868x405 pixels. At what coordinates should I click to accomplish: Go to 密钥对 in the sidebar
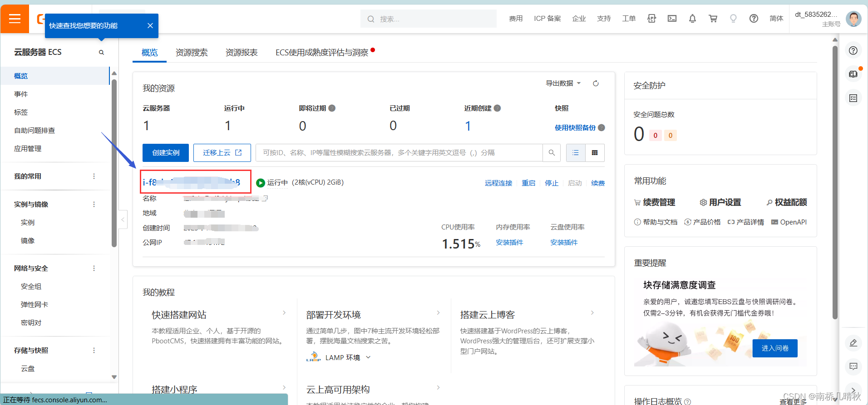31,323
